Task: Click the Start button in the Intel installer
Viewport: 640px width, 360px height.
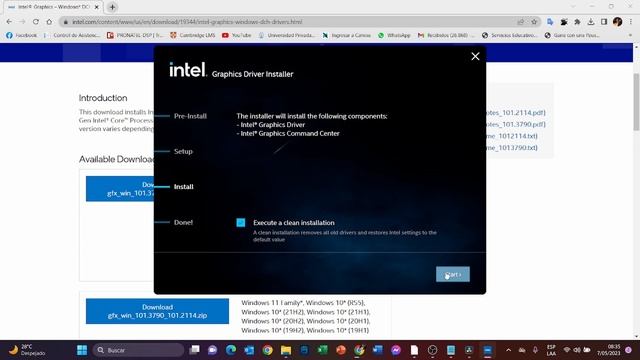Action: [x=453, y=274]
